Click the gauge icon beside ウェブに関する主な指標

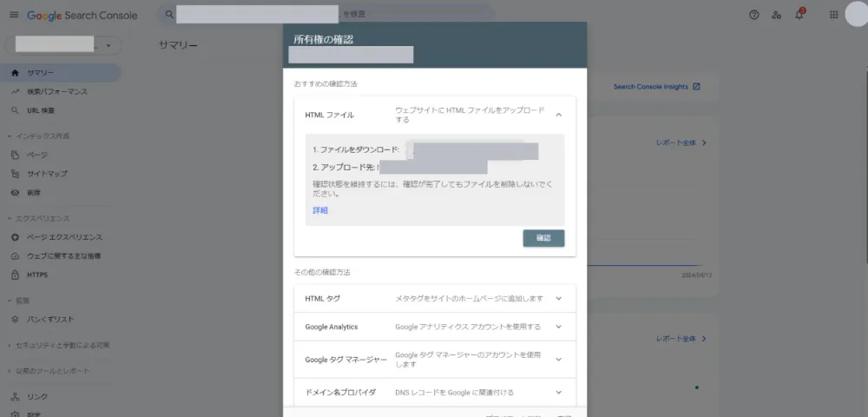coord(16,256)
